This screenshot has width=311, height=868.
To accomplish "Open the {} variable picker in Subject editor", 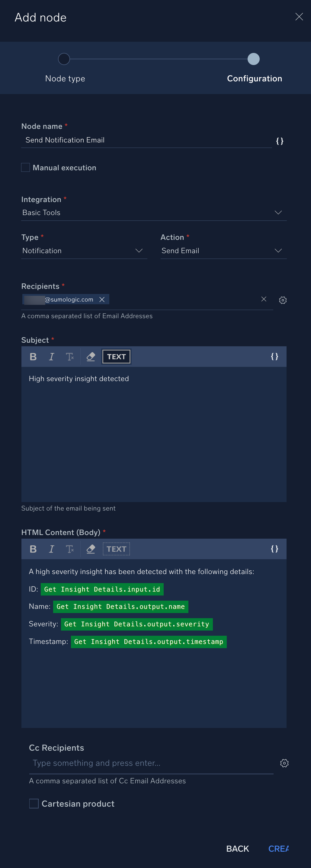I will [275, 357].
